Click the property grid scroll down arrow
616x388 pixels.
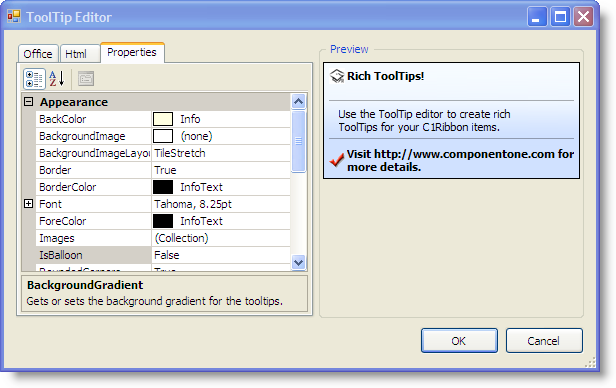(x=299, y=262)
